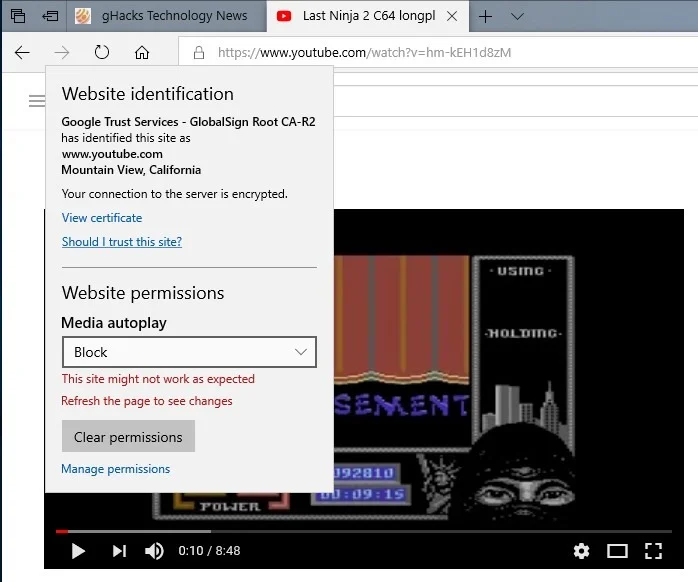The width and height of the screenshot is (698, 582).
Task: Click 'Refresh the page to see changes'
Action: click(147, 401)
